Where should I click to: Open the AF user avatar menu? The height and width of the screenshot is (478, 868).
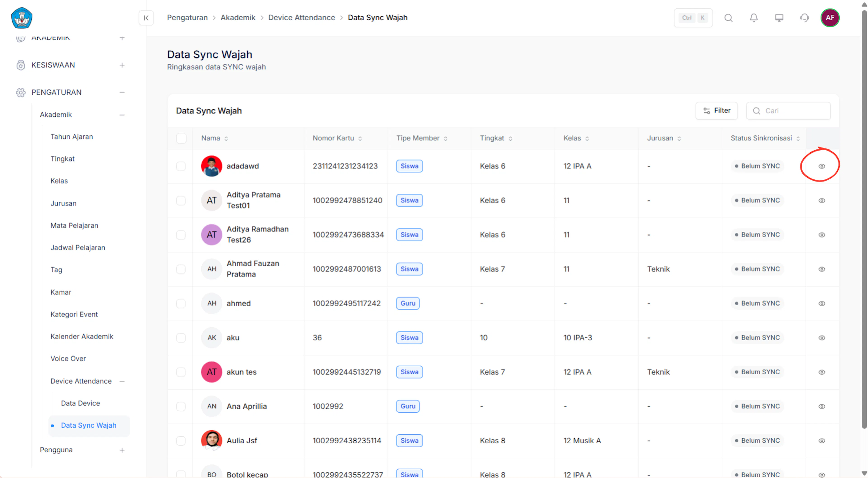[x=830, y=18]
